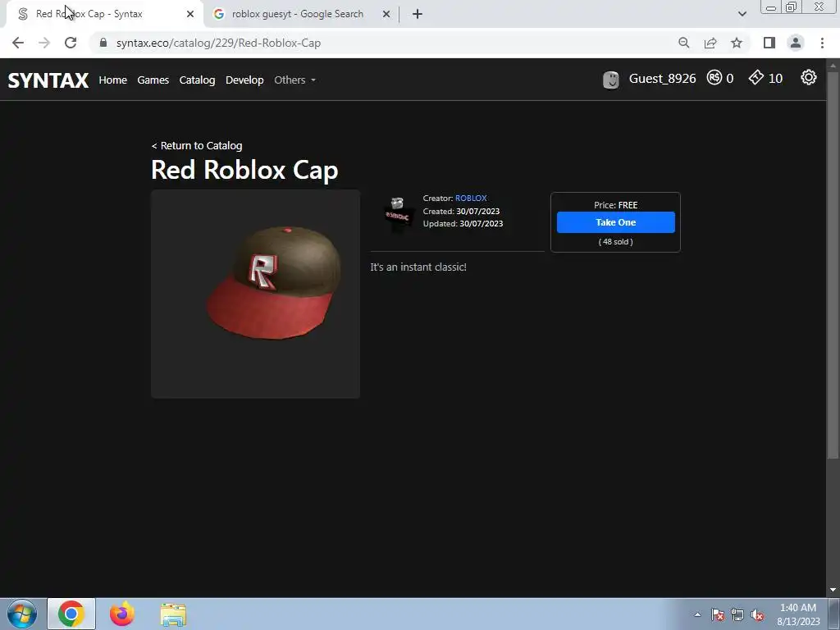Click the padlock site info icon
This screenshot has width=840, height=630.
pos(103,43)
